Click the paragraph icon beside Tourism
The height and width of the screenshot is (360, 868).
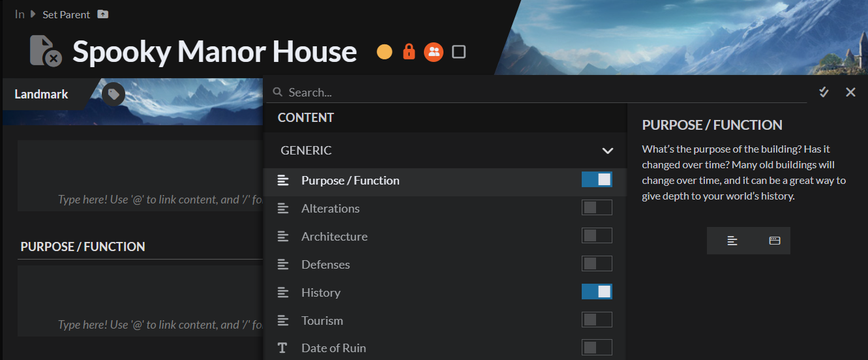pyautogui.click(x=282, y=321)
